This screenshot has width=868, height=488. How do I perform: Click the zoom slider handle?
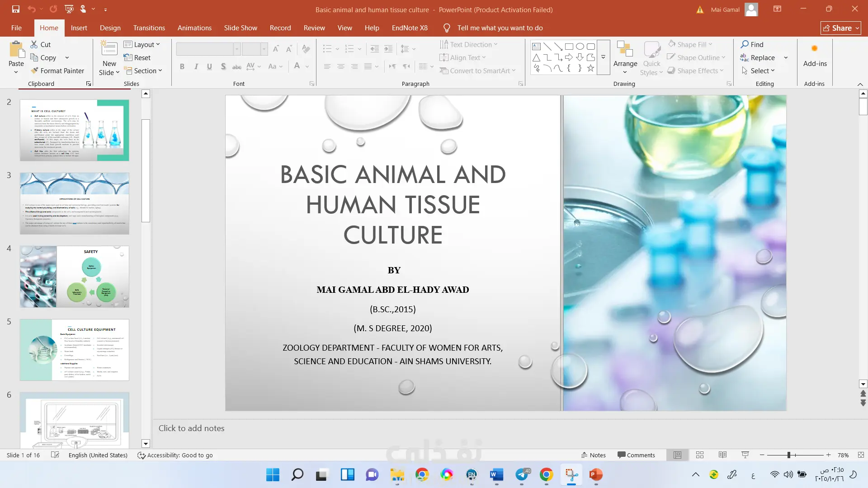pyautogui.click(x=788, y=455)
